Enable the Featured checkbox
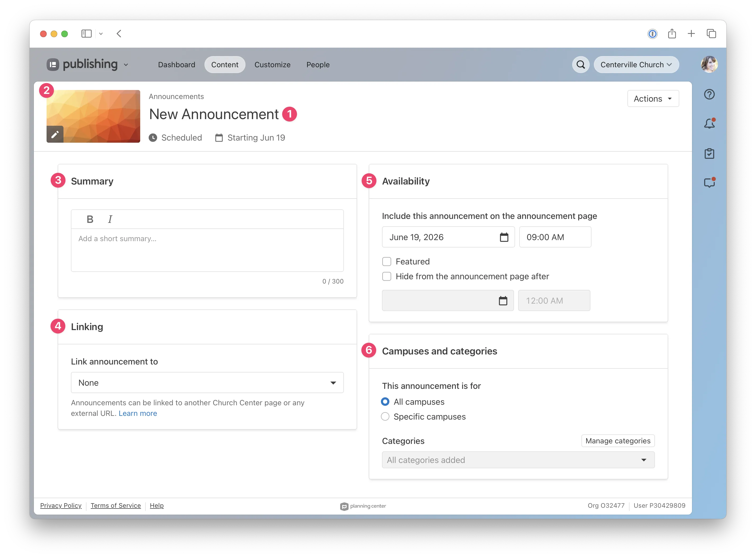 tap(386, 262)
